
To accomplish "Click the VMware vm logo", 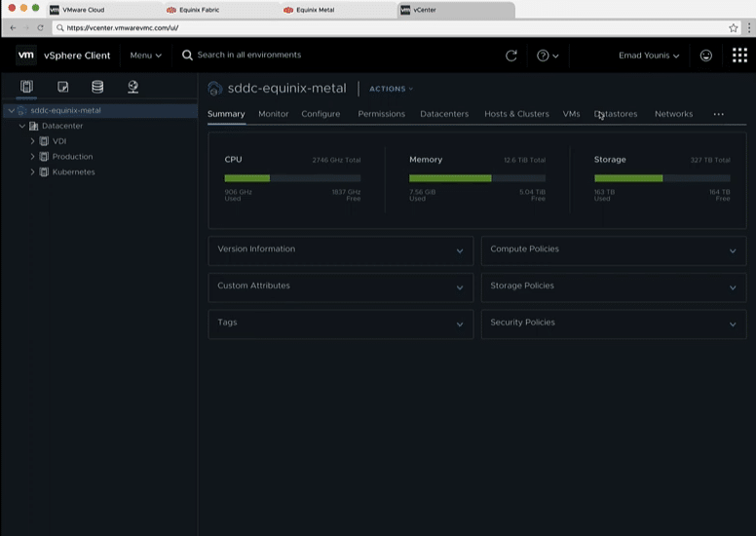I will (x=26, y=55).
